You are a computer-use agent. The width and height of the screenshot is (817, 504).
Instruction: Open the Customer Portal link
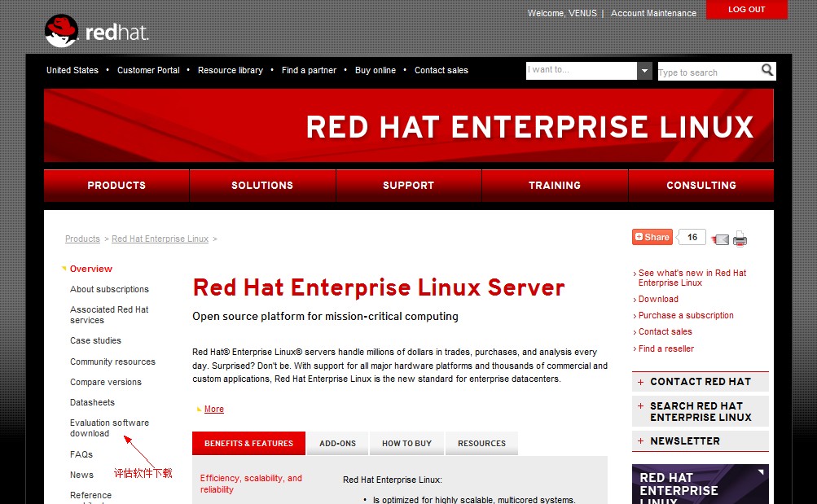[148, 70]
